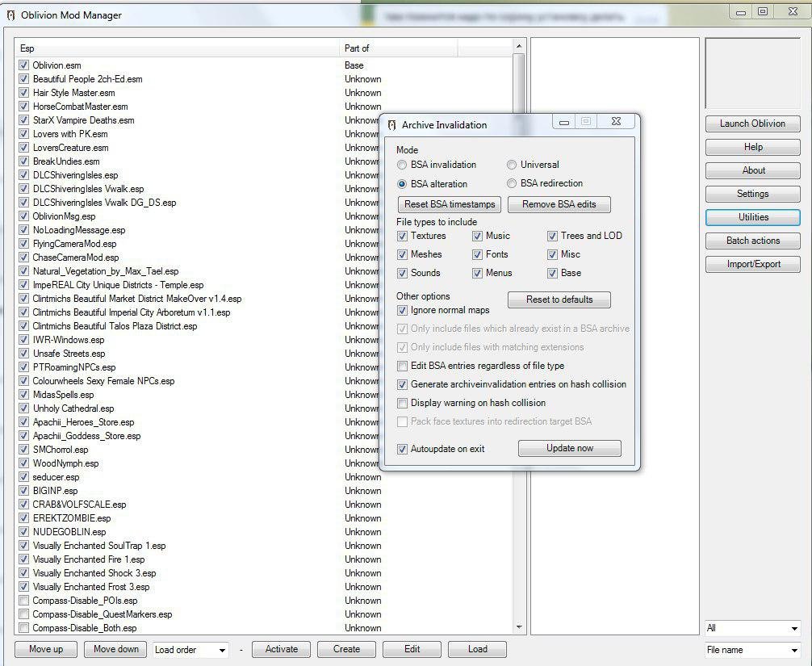Select BSA redirection mode
The image size is (812, 666).
(x=512, y=183)
